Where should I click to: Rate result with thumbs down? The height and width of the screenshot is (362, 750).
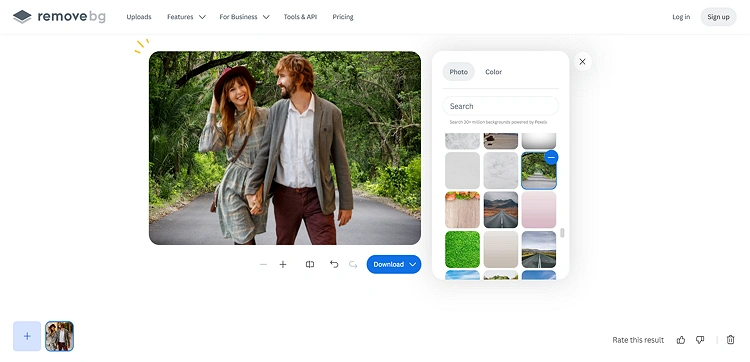tap(700, 340)
